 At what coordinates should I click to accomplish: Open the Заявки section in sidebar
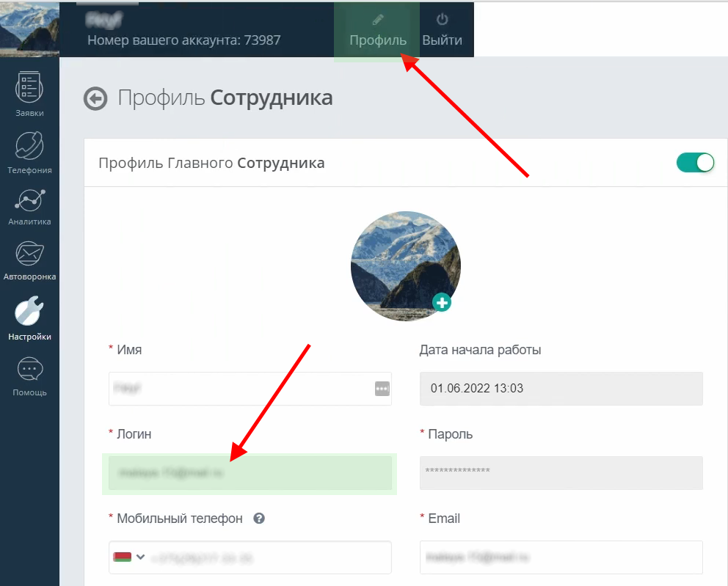[x=29, y=95]
